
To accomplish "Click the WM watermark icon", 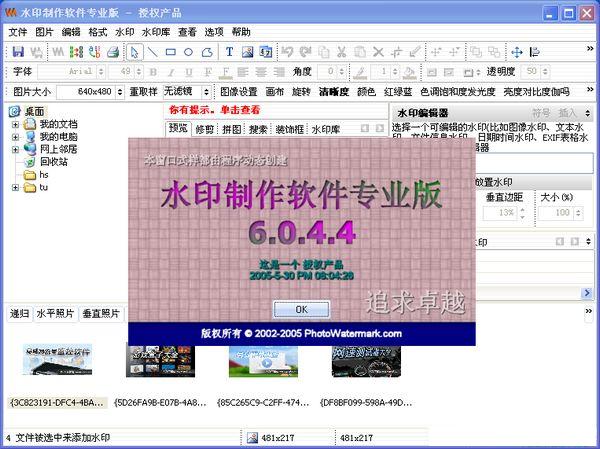I will click(58, 52).
